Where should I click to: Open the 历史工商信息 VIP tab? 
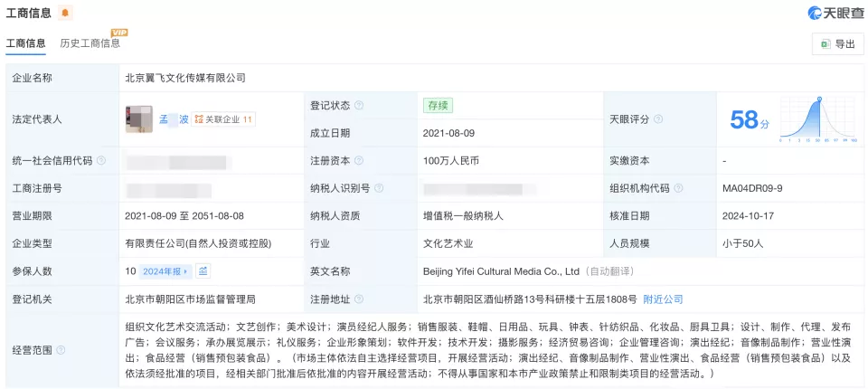point(90,43)
